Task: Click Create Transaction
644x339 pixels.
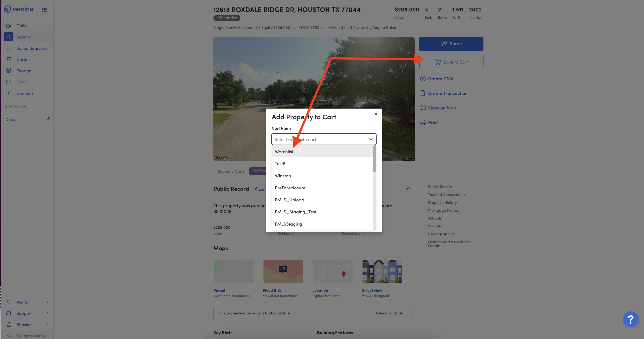Action: 447,94
